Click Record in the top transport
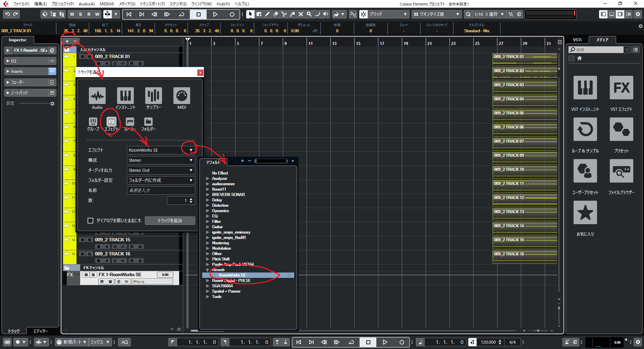 232,14
